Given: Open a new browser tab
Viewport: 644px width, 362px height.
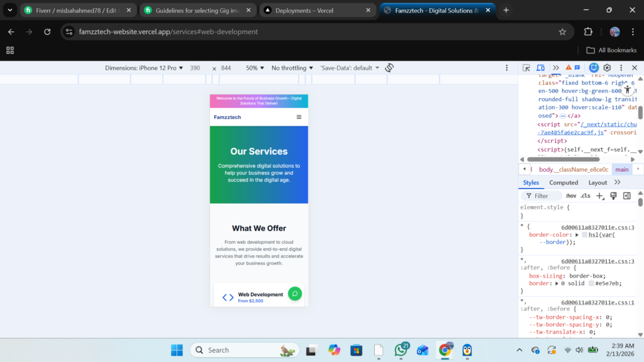Looking at the screenshot, I should [506, 10].
